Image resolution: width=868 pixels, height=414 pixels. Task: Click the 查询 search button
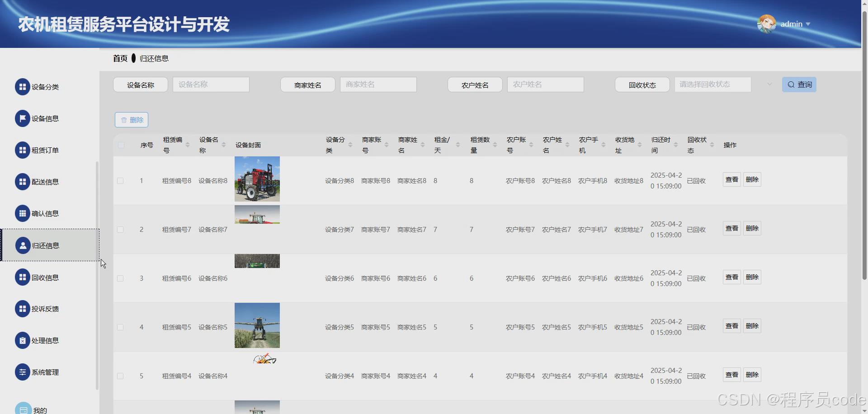799,85
